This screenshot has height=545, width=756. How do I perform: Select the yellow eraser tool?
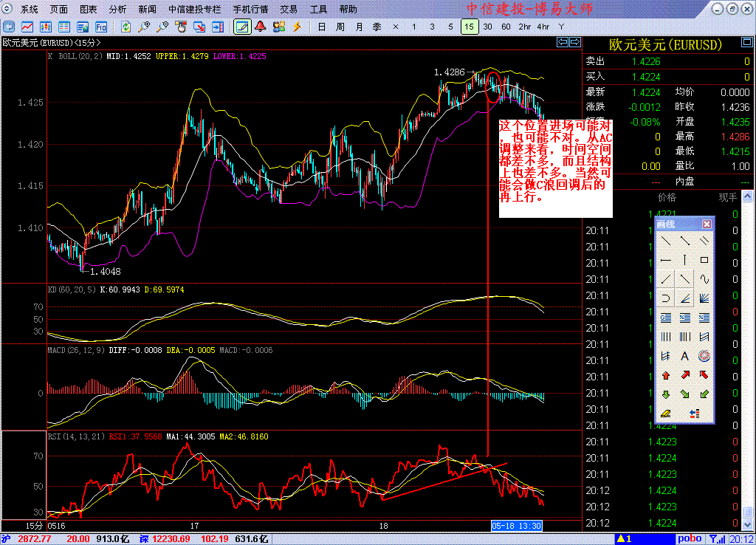pyautogui.click(x=666, y=414)
